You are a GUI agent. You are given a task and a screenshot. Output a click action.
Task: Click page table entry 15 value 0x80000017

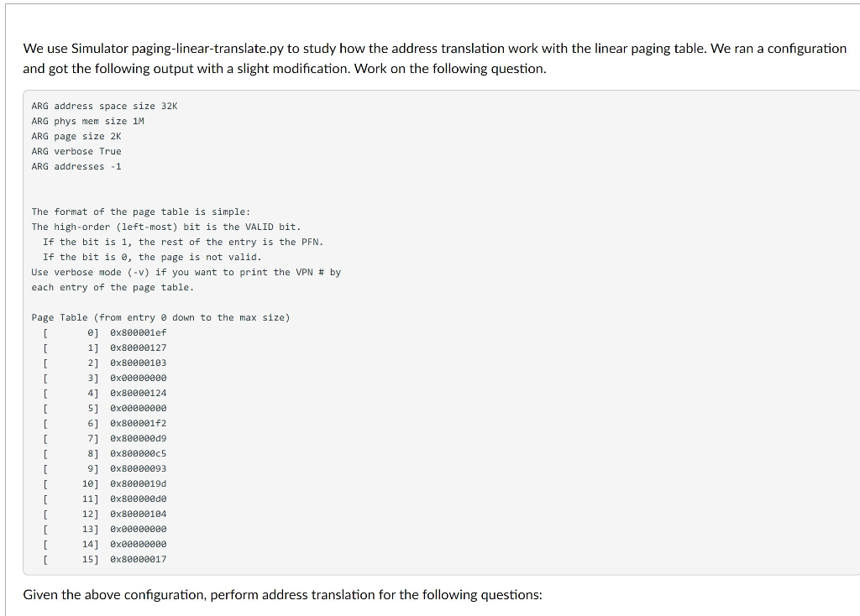(x=137, y=559)
